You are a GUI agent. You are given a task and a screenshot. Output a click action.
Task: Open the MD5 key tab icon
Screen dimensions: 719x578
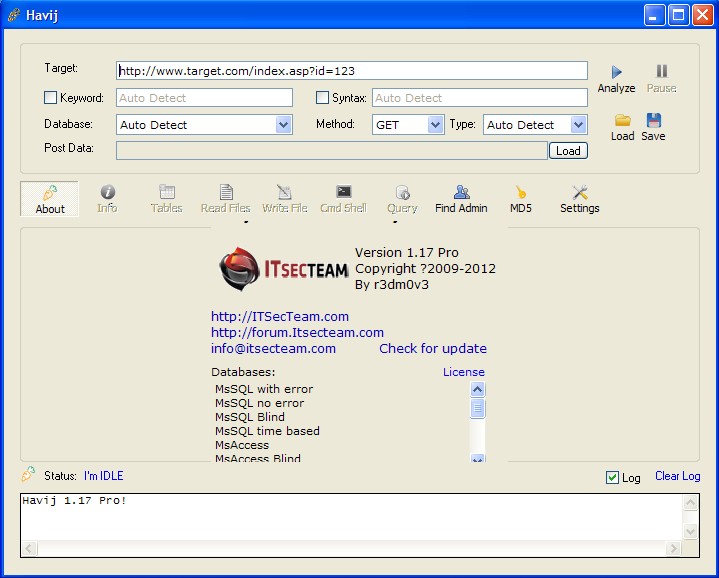pyautogui.click(x=520, y=192)
